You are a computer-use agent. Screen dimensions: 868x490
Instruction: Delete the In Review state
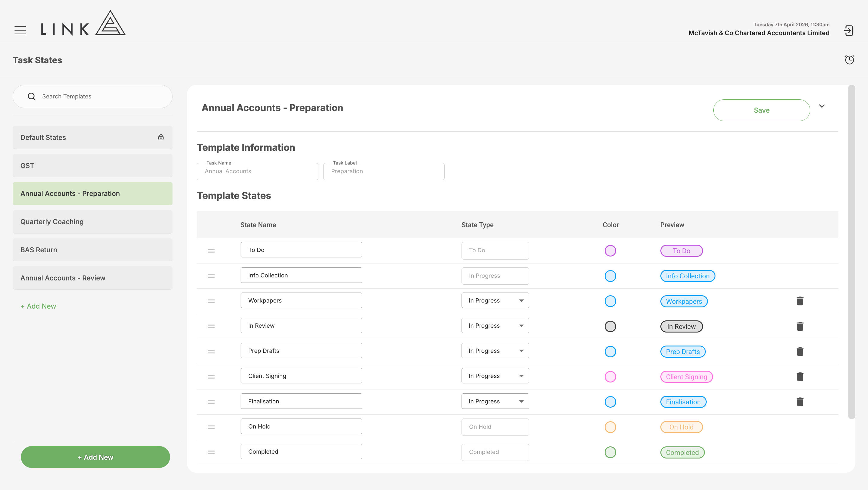click(x=800, y=326)
